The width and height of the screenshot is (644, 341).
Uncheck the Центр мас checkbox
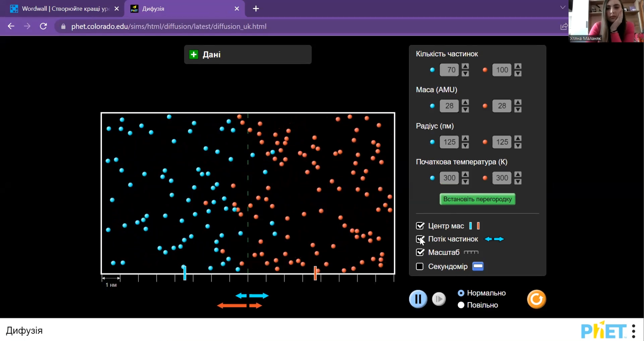pos(420,226)
